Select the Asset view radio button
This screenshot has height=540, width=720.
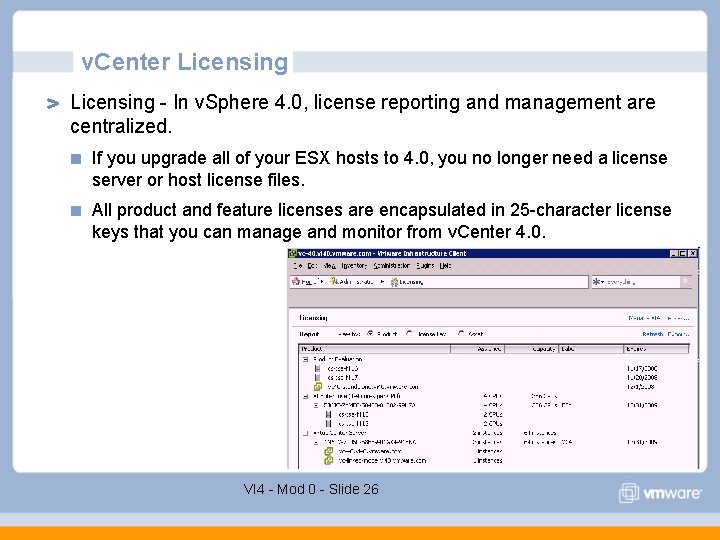click(461, 334)
